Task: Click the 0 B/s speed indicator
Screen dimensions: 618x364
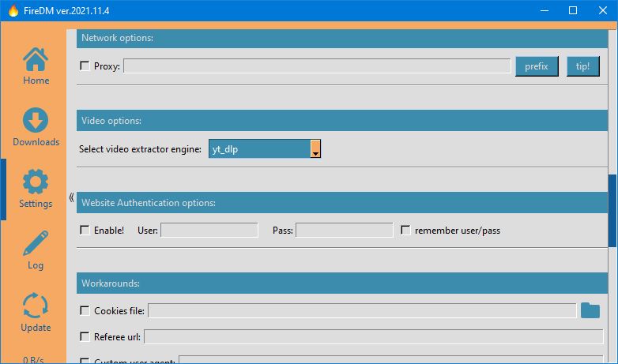Action: pyautogui.click(x=33, y=359)
